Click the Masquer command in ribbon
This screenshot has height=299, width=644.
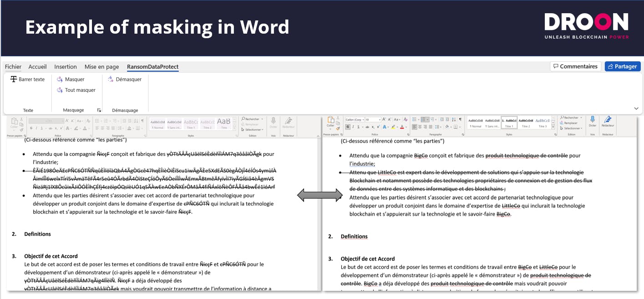[60, 80]
